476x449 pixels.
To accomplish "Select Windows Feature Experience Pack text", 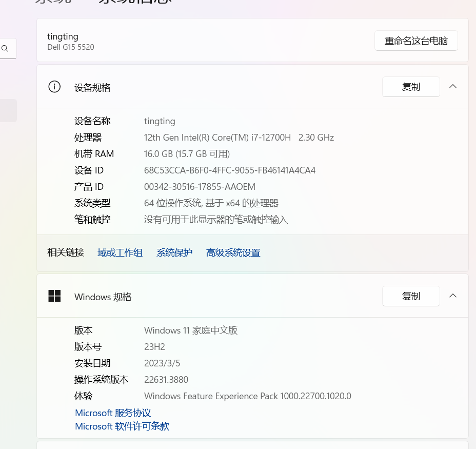I will (247, 396).
